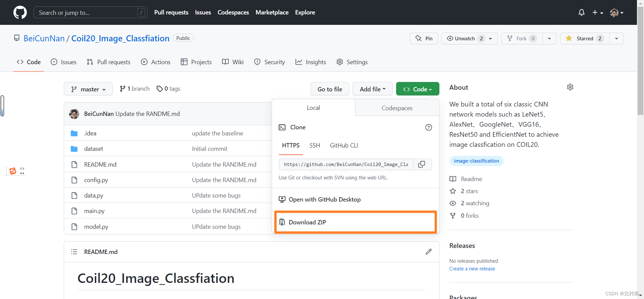Select GitHub CLI clone method
The width and height of the screenshot is (644, 299).
[x=344, y=145]
